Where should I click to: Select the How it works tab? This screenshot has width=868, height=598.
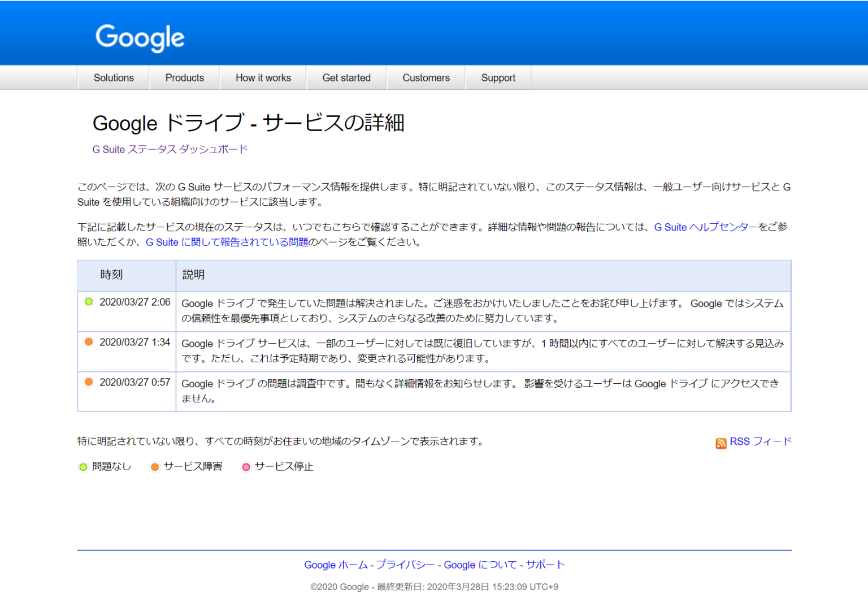tap(263, 77)
